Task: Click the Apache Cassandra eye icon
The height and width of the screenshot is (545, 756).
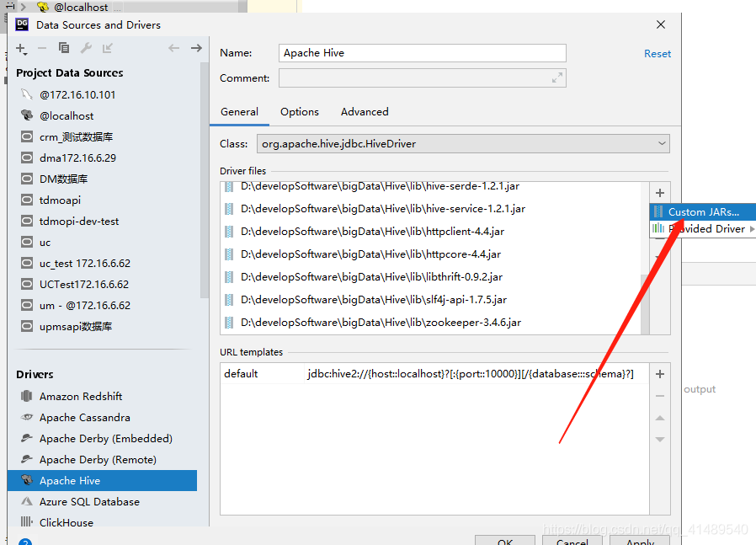Action: pos(27,417)
